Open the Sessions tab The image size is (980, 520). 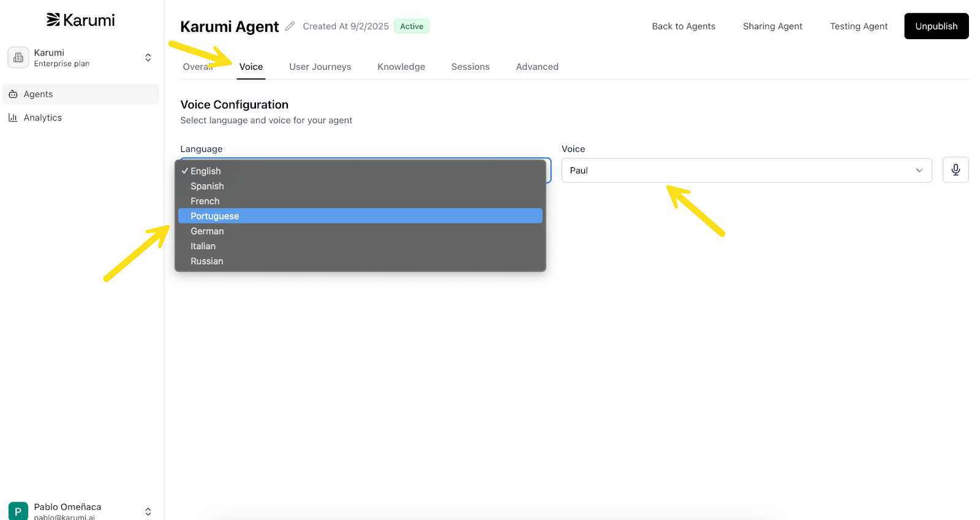(470, 67)
